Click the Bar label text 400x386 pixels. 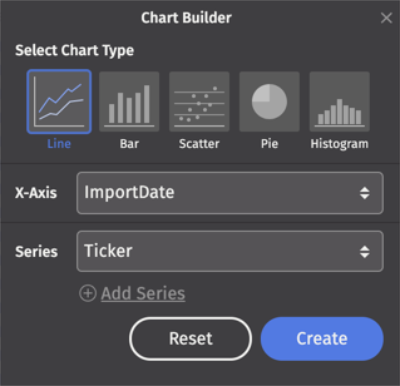pyautogui.click(x=129, y=144)
